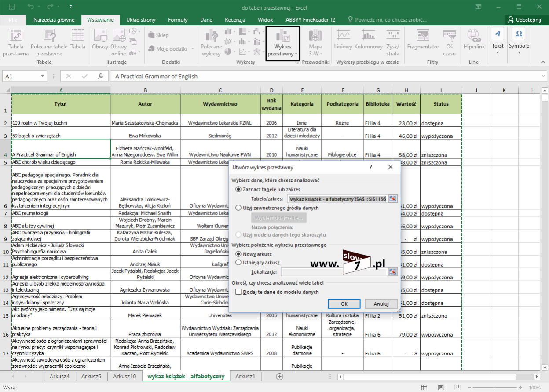Switch to the Arkusz10 sheet tab
549x392 pixels.
pos(124,376)
